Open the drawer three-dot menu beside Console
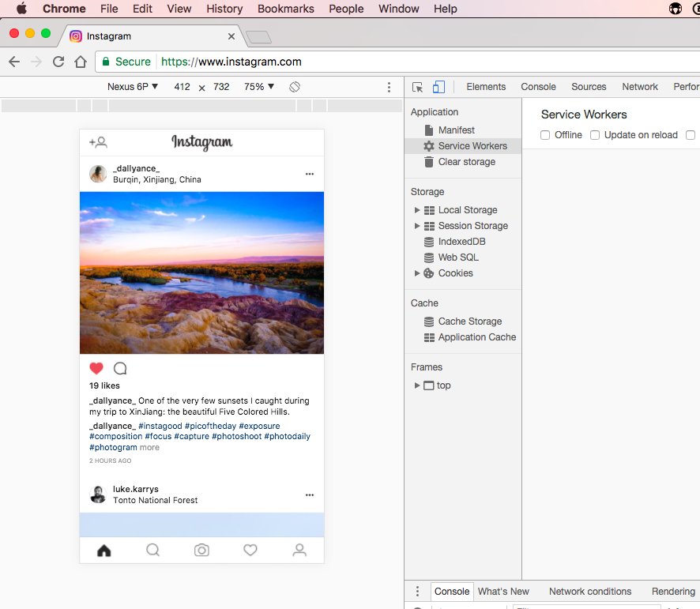The image size is (700, 609). 417,591
